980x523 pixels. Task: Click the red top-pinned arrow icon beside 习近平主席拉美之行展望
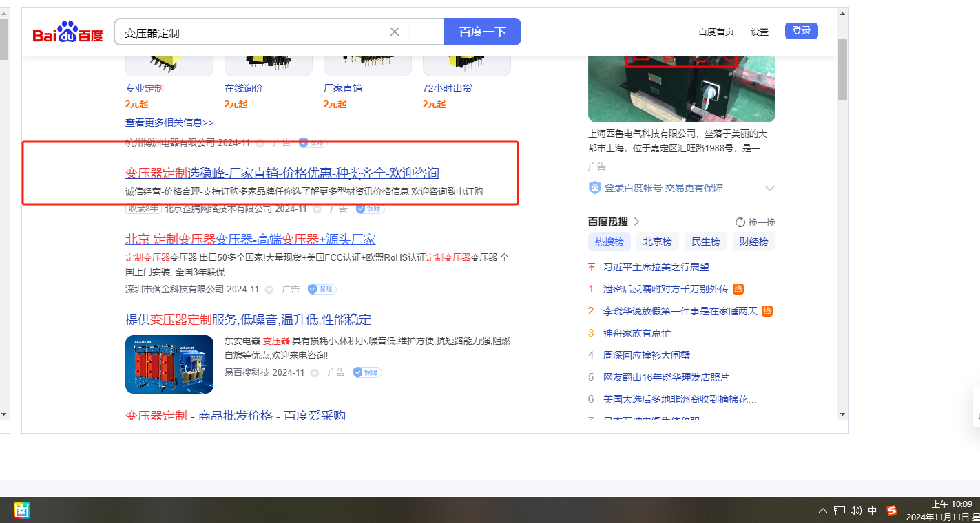591,267
